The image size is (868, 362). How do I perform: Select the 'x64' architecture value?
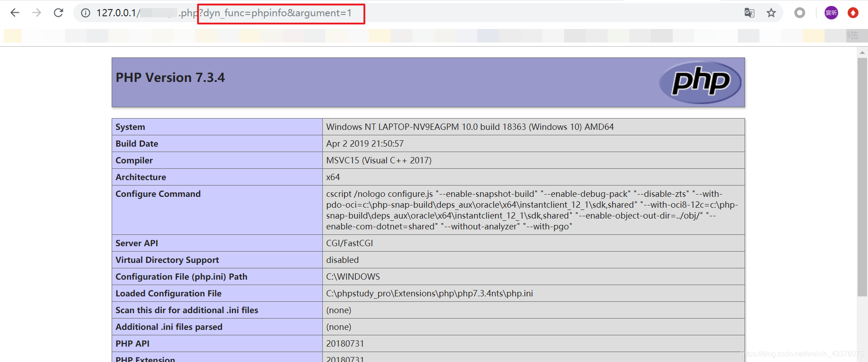tap(333, 177)
